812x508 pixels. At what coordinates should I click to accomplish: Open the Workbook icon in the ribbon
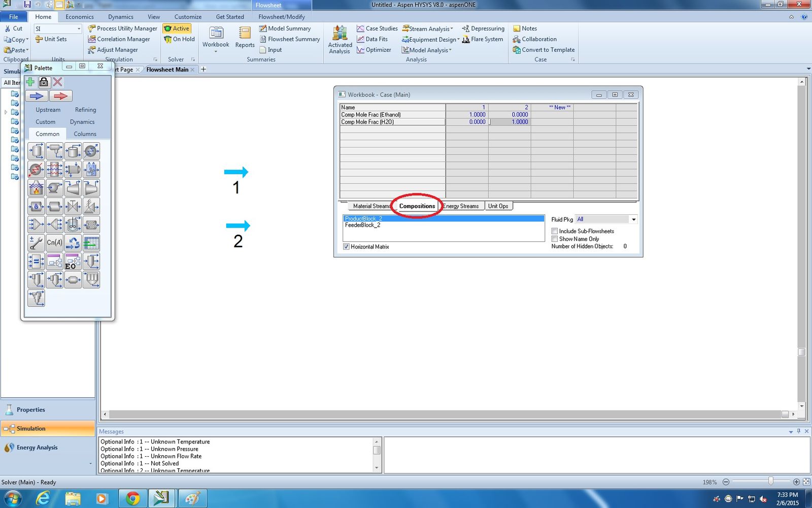216,37
